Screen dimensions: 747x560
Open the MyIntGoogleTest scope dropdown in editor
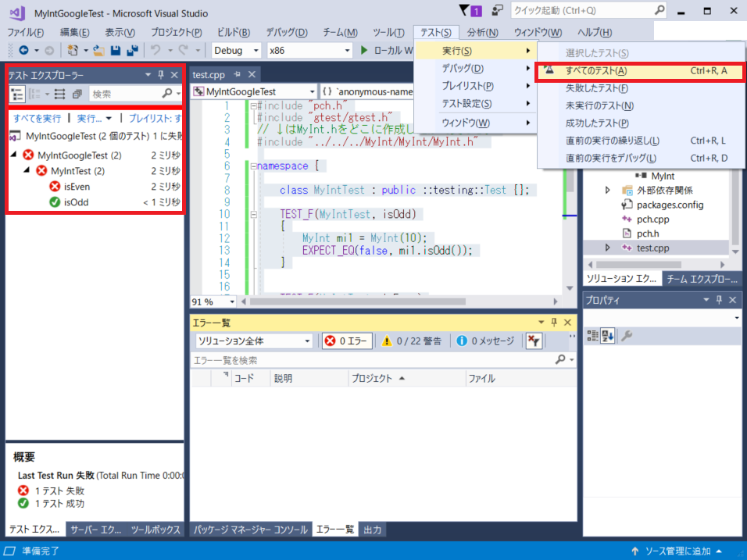pyautogui.click(x=312, y=91)
